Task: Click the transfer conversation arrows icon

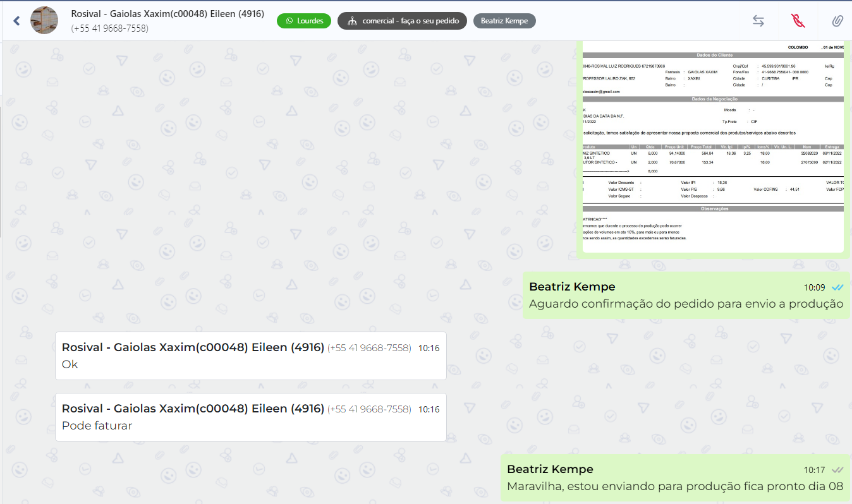Action: (758, 21)
